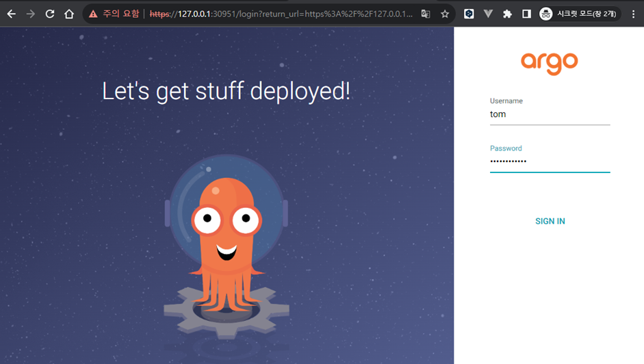Open the V-shaped extension icon
644x364 pixels.
tap(488, 14)
